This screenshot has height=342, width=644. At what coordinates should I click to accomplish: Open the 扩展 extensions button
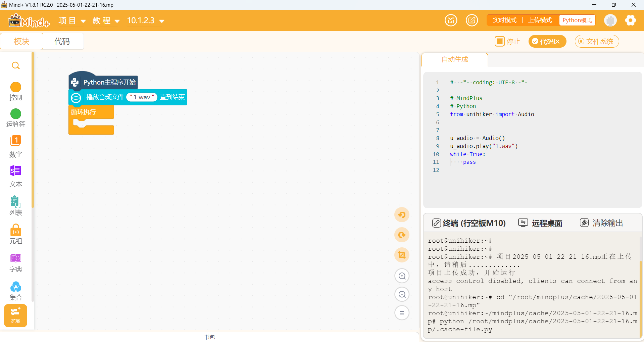(x=15, y=315)
